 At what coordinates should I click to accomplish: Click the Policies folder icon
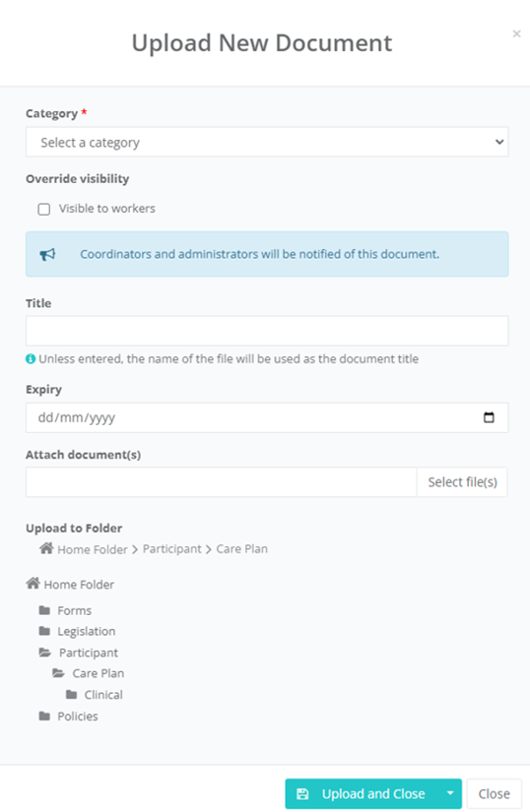click(44, 717)
